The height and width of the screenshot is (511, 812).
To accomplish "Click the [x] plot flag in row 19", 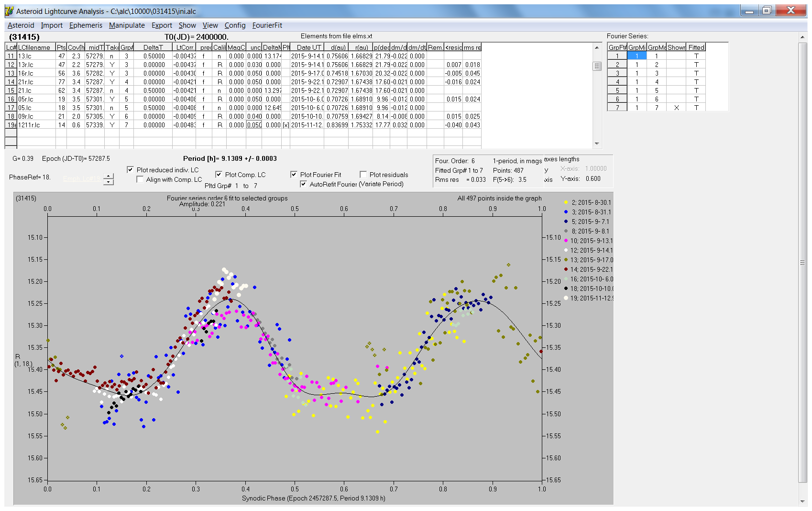I will coord(286,125).
